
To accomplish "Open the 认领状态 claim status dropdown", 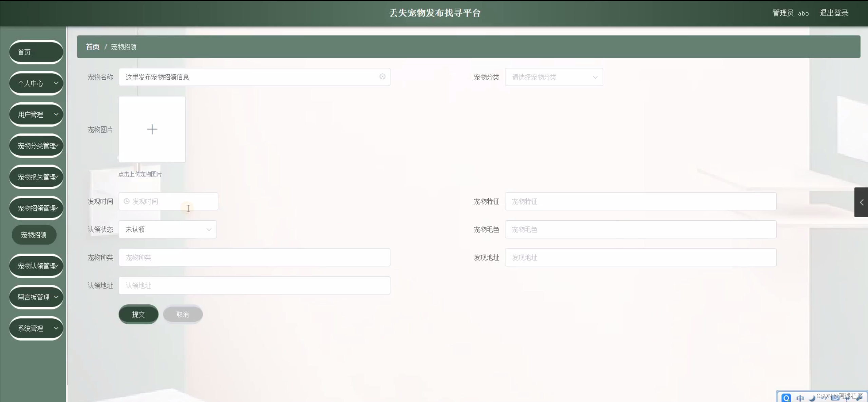I will pyautogui.click(x=168, y=229).
